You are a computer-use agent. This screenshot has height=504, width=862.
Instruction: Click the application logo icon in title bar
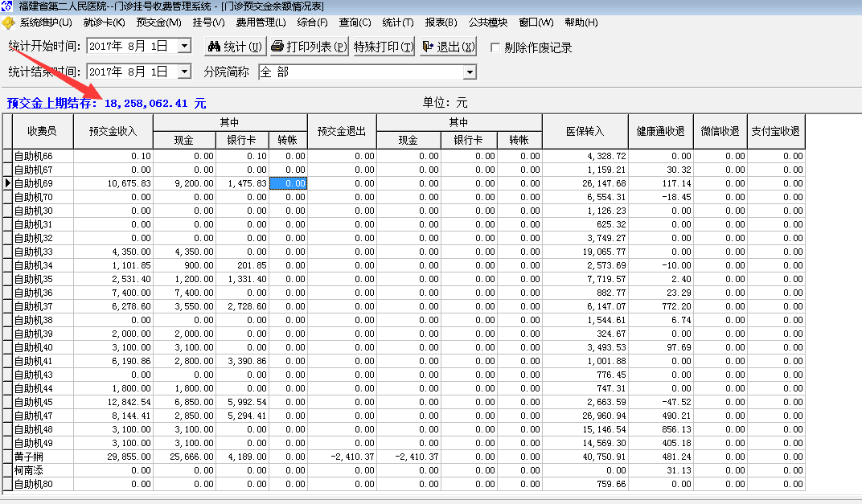[6, 6]
